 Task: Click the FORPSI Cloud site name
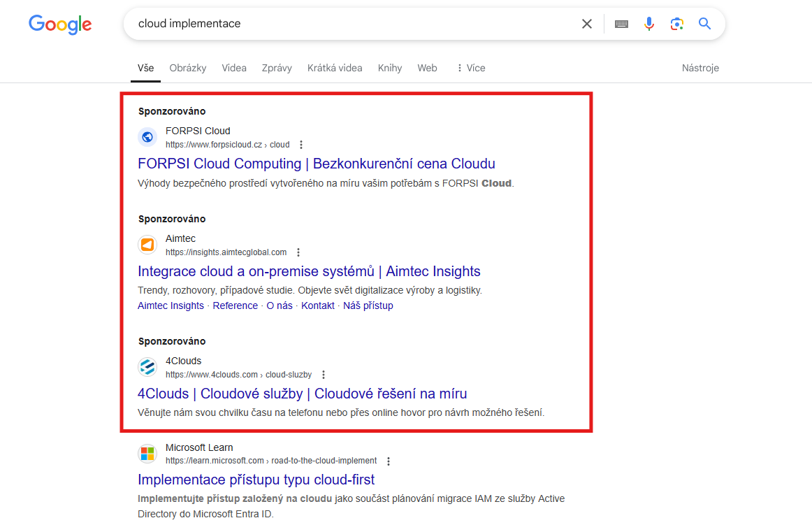[198, 131]
